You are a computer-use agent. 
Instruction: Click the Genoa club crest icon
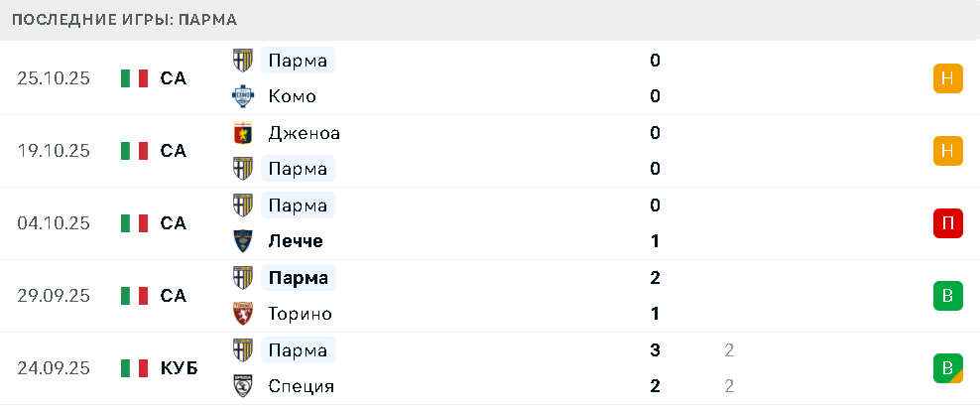[x=243, y=133]
